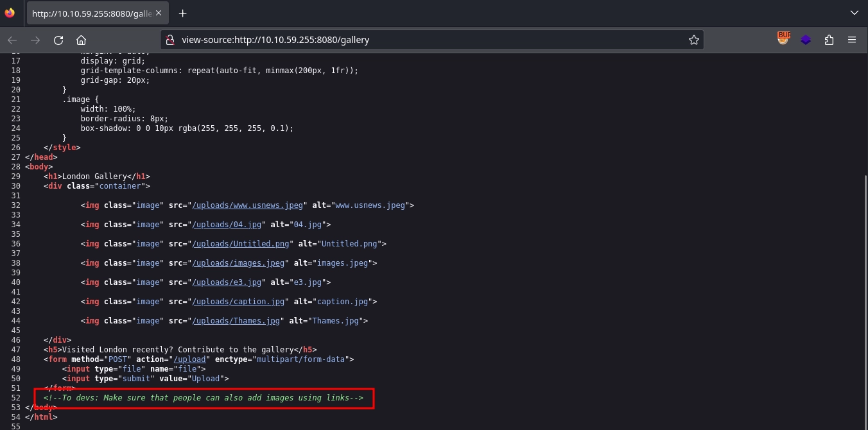The image size is (868, 430).
Task: Click the insecure connection padlock icon
Action: [170, 40]
